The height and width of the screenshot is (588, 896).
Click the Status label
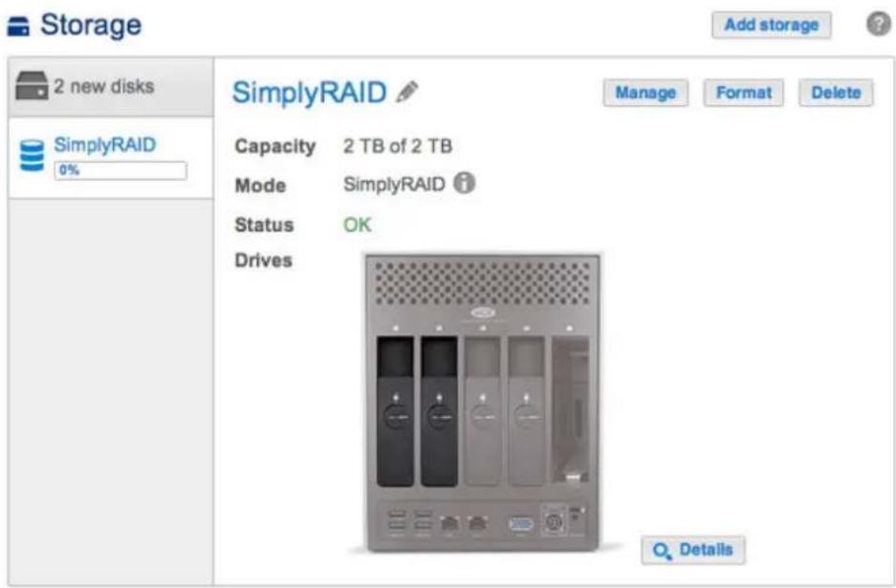click(264, 225)
